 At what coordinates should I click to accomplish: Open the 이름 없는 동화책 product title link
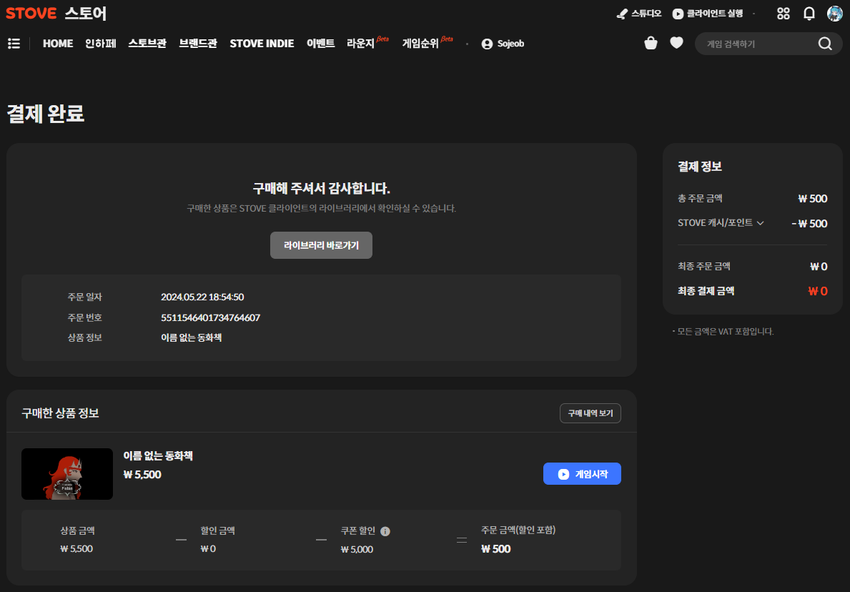point(158,456)
